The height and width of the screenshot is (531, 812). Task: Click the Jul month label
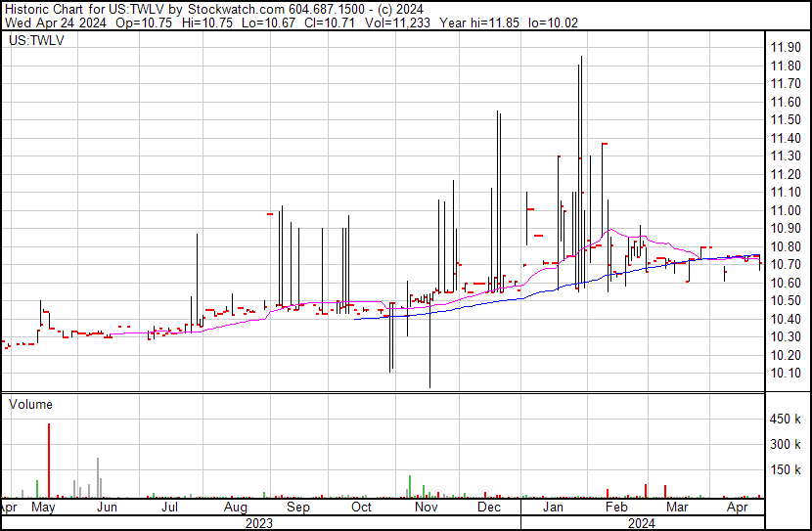click(x=170, y=508)
